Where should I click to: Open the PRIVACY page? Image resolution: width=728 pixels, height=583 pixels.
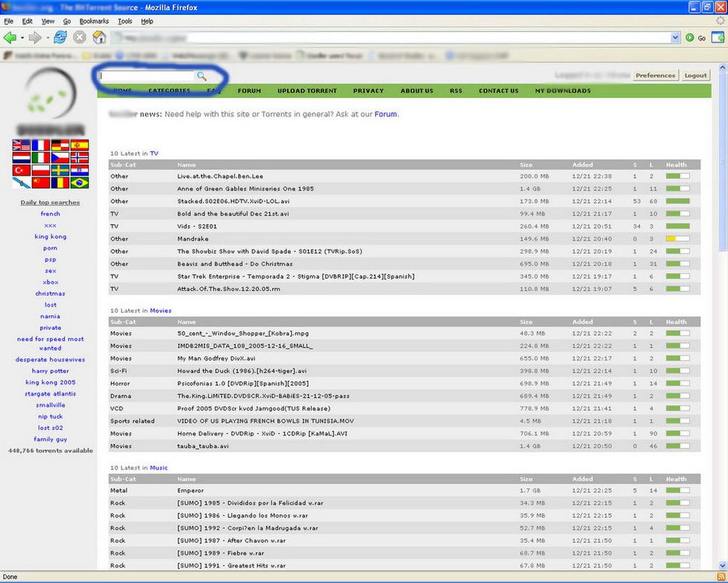click(x=368, y=91)
